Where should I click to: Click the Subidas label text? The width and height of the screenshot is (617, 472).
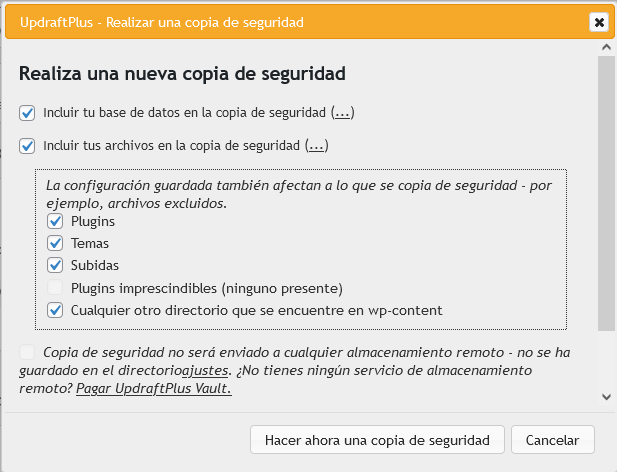pos(95,266)
